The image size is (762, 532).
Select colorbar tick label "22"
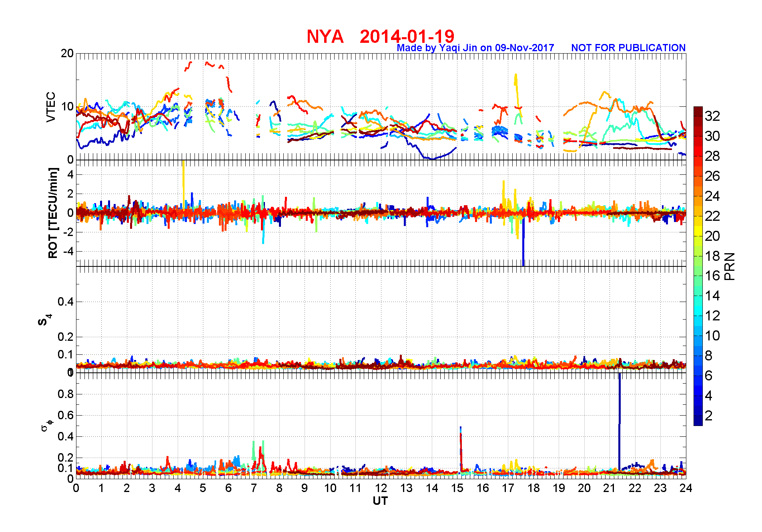[712, 216]
